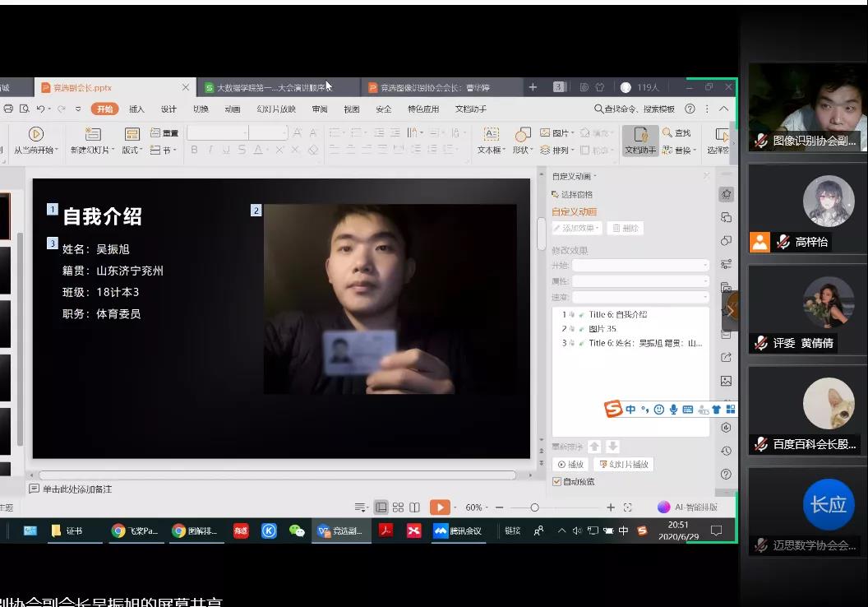Screen dimensions: 868x607
Task: Open the Arrange (排列) tool
Action: click(x=556, y=150)
